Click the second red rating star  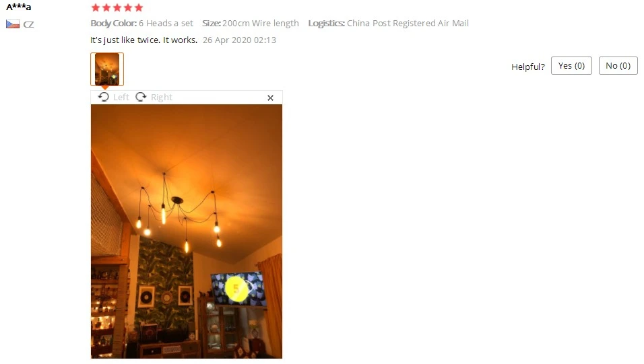[x=106, y=7]
